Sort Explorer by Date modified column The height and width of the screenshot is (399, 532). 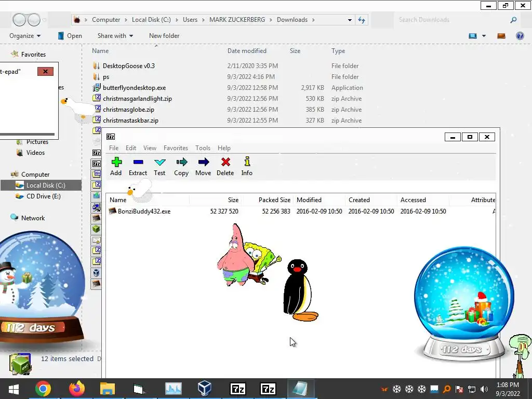pyautogui.click(x=247, y=51)
